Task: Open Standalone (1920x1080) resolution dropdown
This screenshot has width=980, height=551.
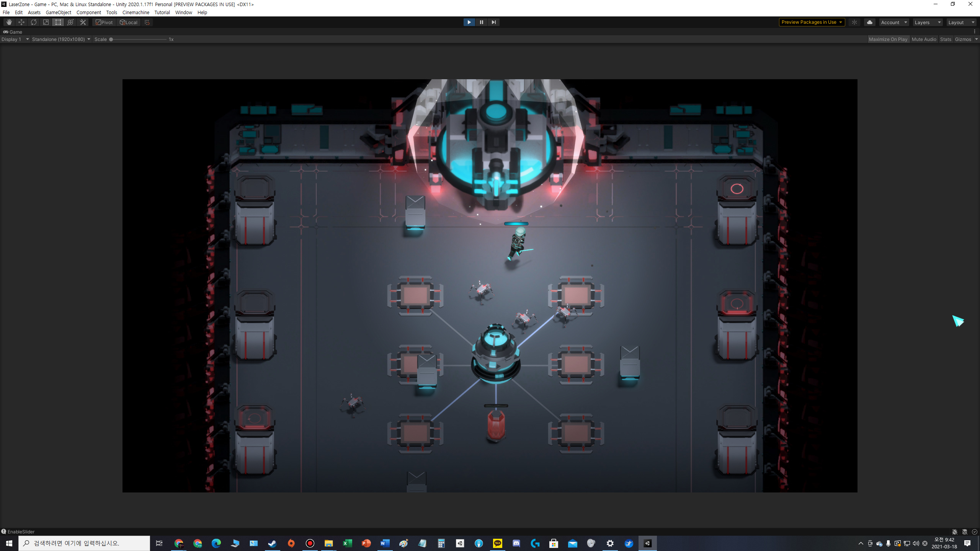Action: coord(61,39)
